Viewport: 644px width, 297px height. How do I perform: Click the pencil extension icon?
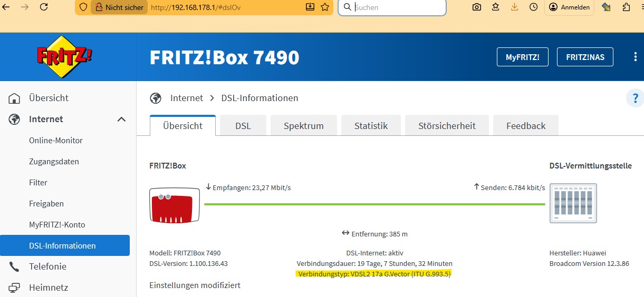pos(606,7)
